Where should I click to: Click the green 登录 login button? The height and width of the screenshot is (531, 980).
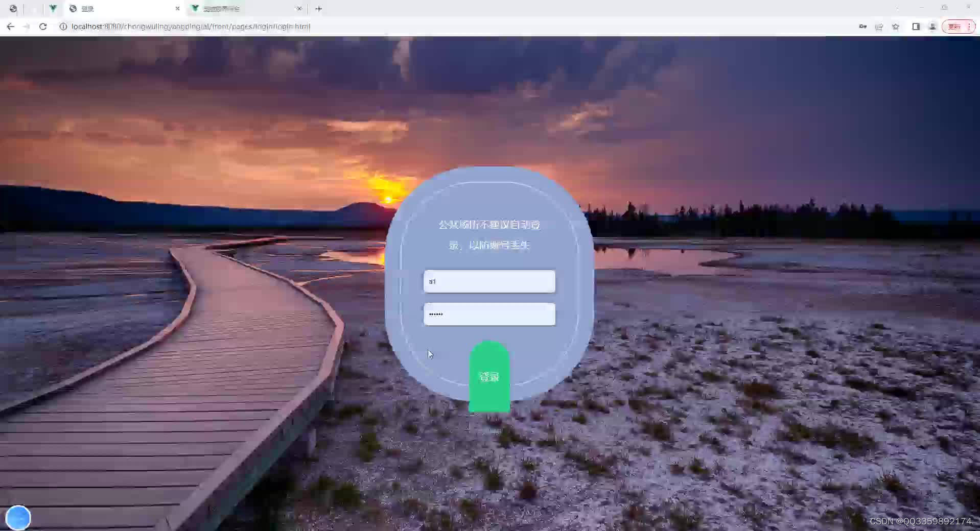tap(489, 376)
